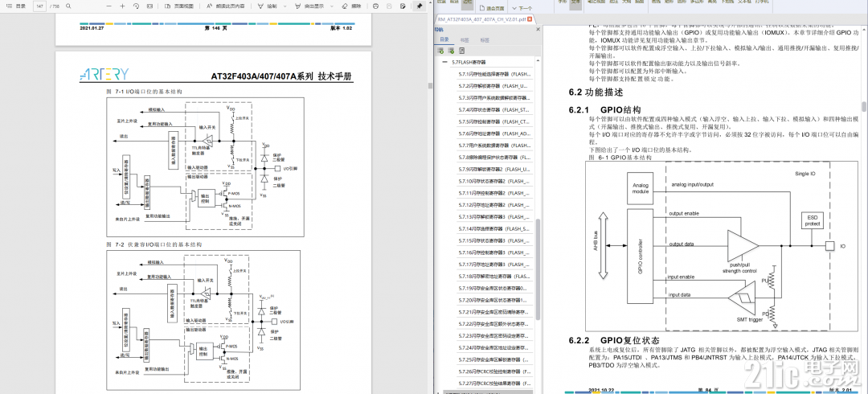Image resolution: width=868 pixels, height=394 pixels.
Task: Expand the 突出显示 highlight options arrow
Action: pos(331,6)
